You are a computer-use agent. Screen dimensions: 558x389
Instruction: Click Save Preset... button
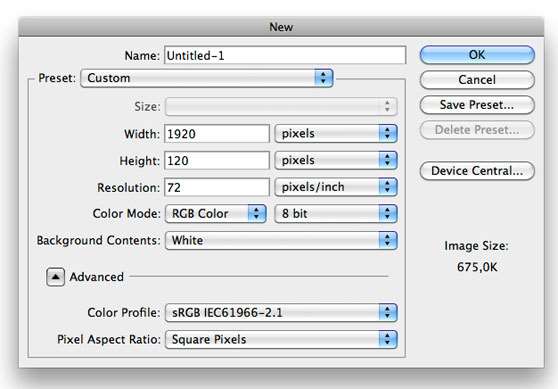[477, 105]
